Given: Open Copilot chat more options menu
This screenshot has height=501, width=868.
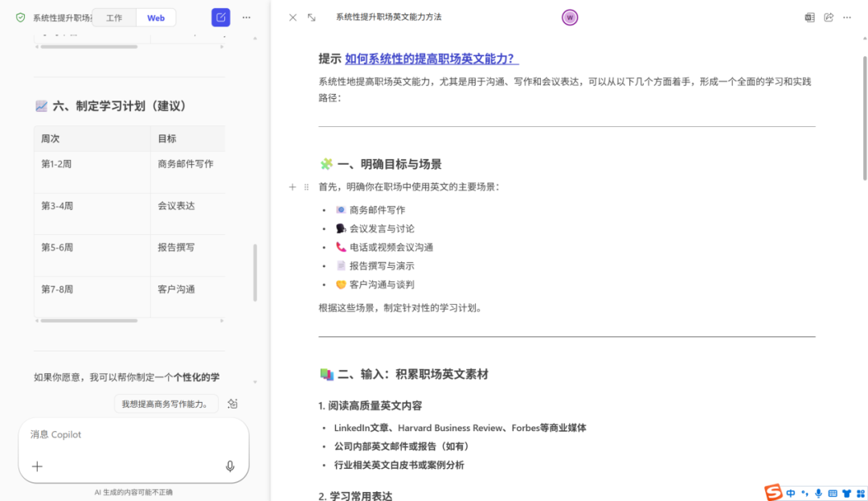Looking at the screenshot, I should point(247,17).
